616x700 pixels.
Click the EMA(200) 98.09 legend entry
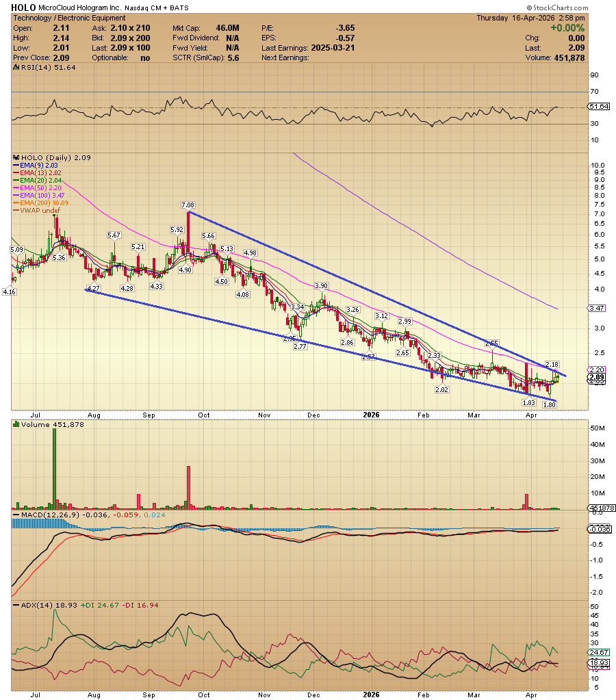(40, 203)
